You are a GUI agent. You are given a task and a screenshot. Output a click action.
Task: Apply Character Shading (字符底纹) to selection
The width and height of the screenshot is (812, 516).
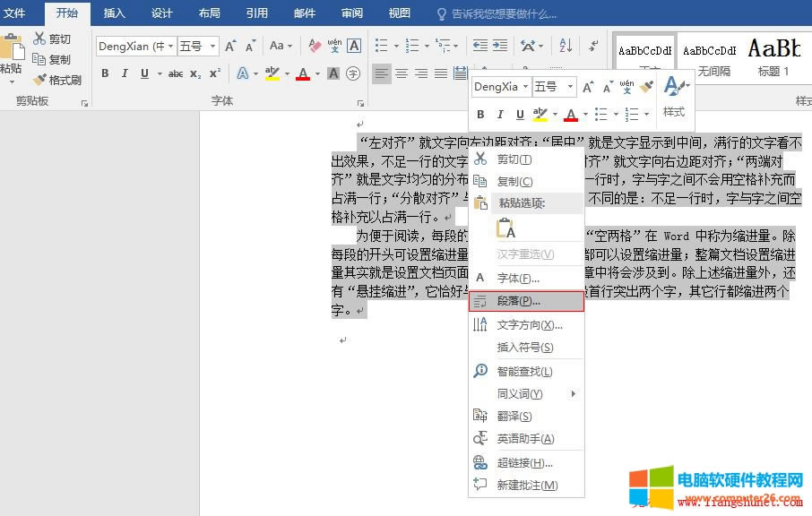pos(333,73)
